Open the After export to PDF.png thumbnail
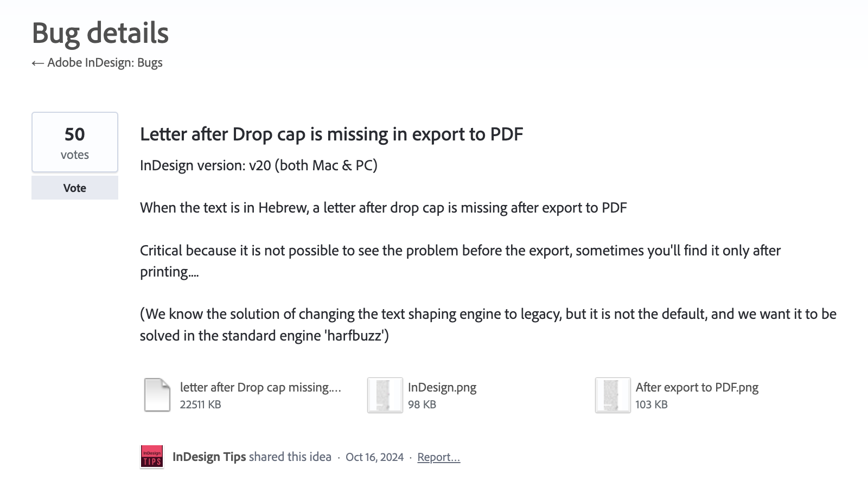The image size is (868, 500). click(612, 395)
